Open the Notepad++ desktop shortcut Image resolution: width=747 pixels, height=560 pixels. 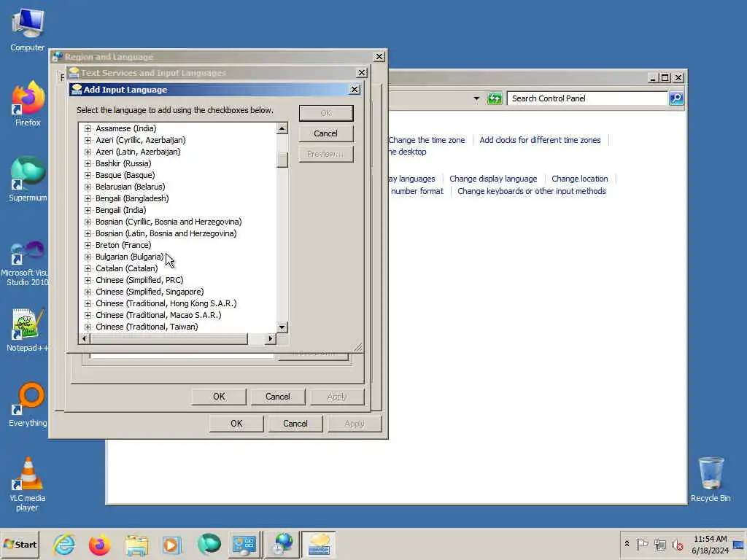[x=28, y=330]
